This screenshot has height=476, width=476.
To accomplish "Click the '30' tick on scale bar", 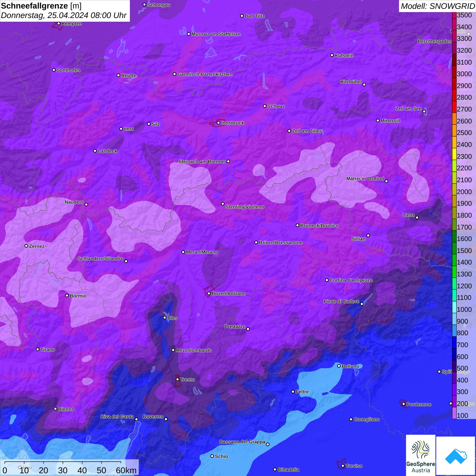I will point(63,470).
